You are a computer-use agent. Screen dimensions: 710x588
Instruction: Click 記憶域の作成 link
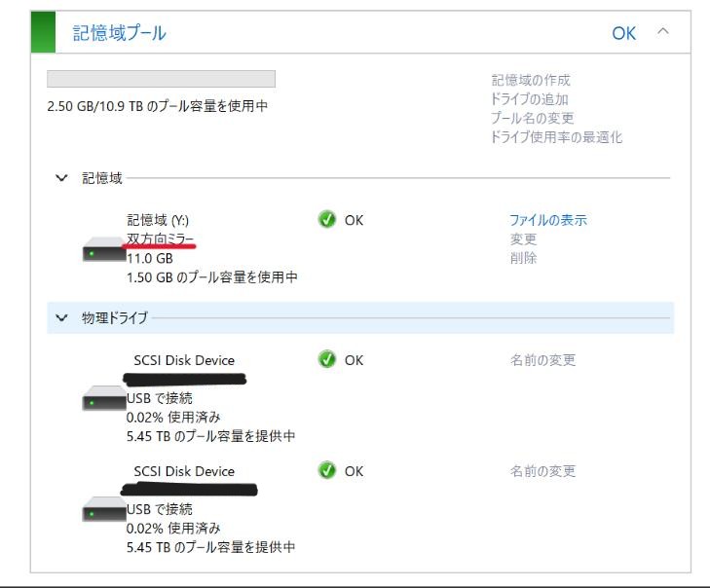[x=531, y=80]
